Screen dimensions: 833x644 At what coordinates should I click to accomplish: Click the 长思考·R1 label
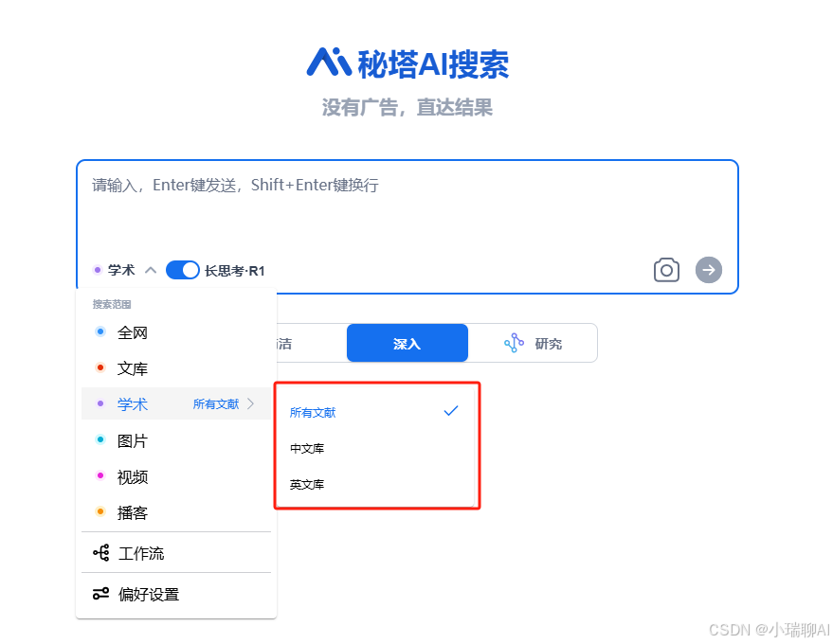coord(235,271)
